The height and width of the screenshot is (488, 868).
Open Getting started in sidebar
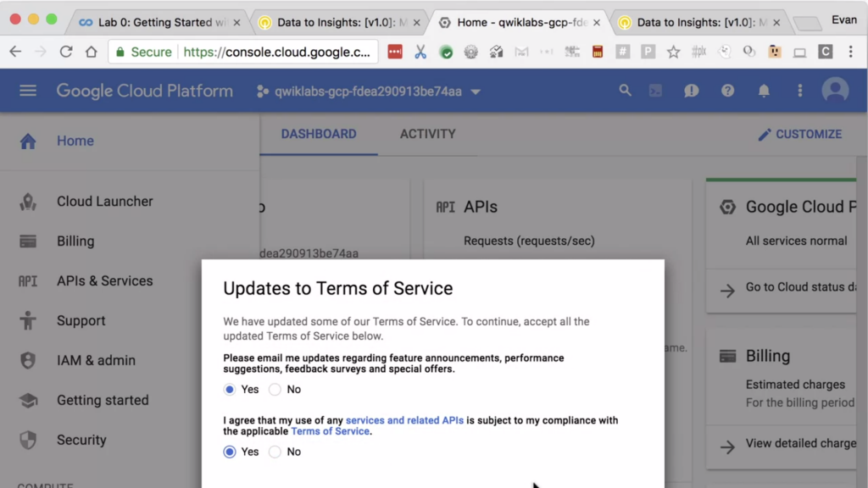(103, 400)
